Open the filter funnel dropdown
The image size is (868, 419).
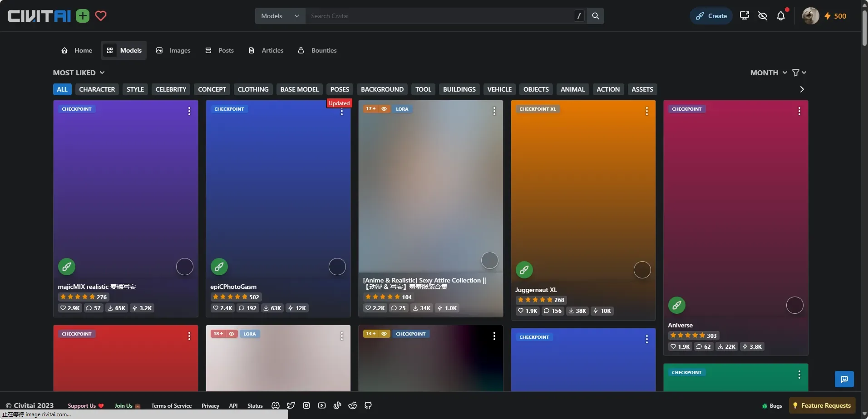pyautogui.click(x=799, y=73)
